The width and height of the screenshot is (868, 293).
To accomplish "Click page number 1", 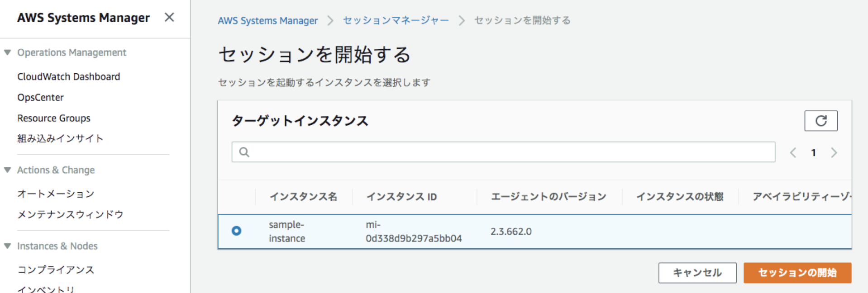I will (x=813, y=153).
